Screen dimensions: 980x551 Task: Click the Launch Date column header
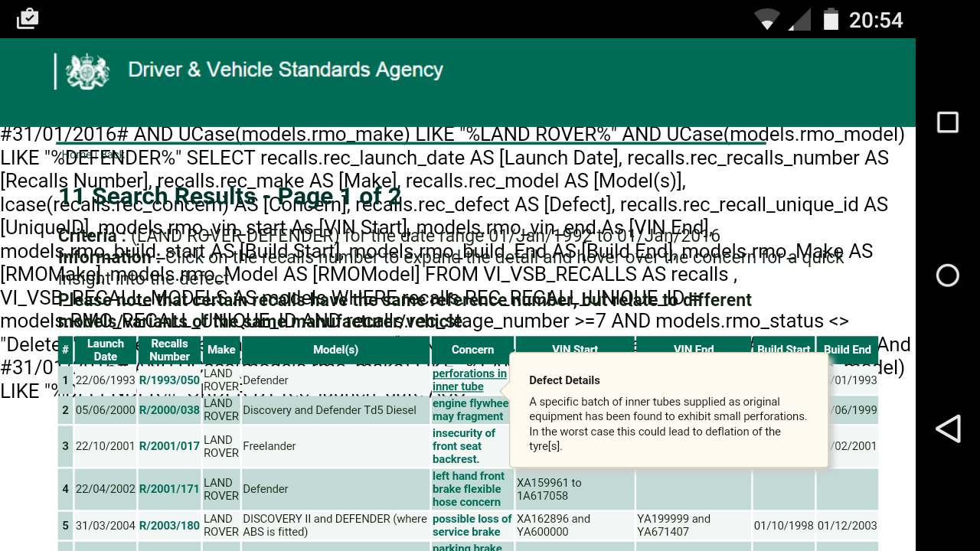[106, 350]
